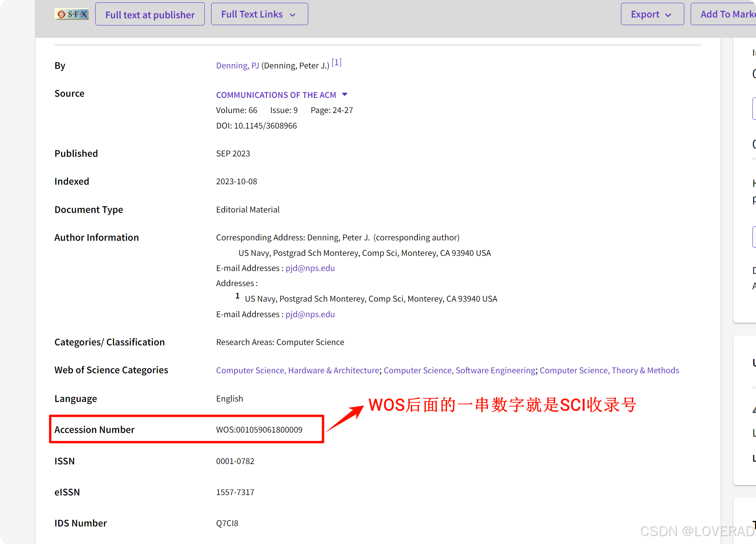The image size is (756, 544).
Task: Select Published value SEP 2023
Action: pyautogui.click(x=233, y=154)
